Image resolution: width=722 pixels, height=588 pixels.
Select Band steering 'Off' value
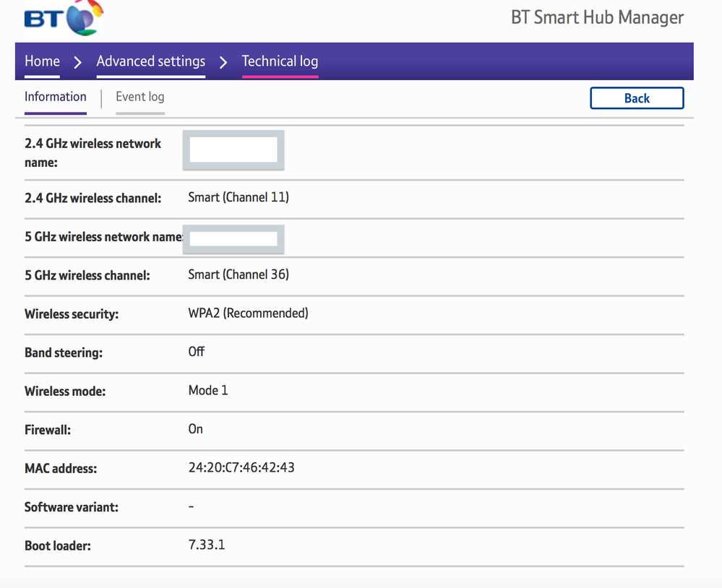pos(196,352)
